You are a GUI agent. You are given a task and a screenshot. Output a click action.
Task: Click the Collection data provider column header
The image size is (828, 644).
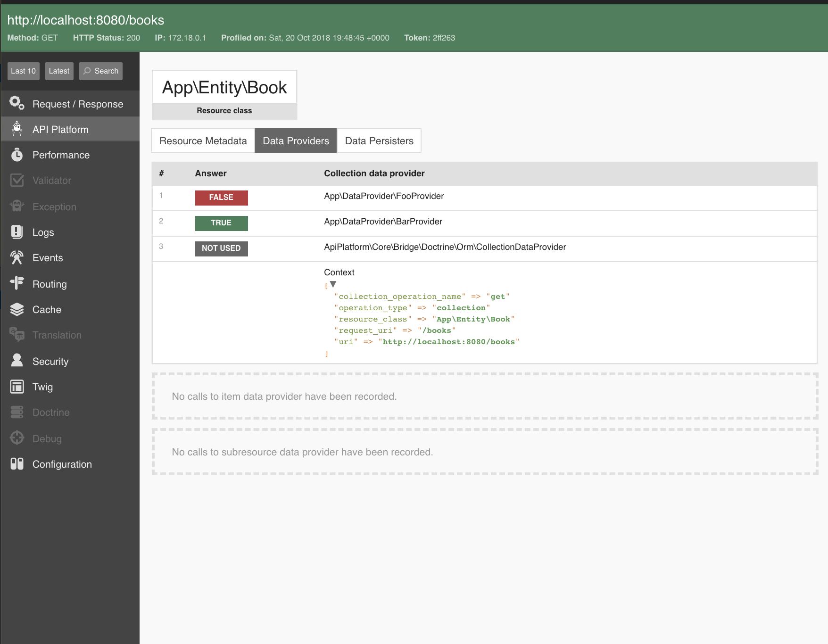tap(374, 173)
